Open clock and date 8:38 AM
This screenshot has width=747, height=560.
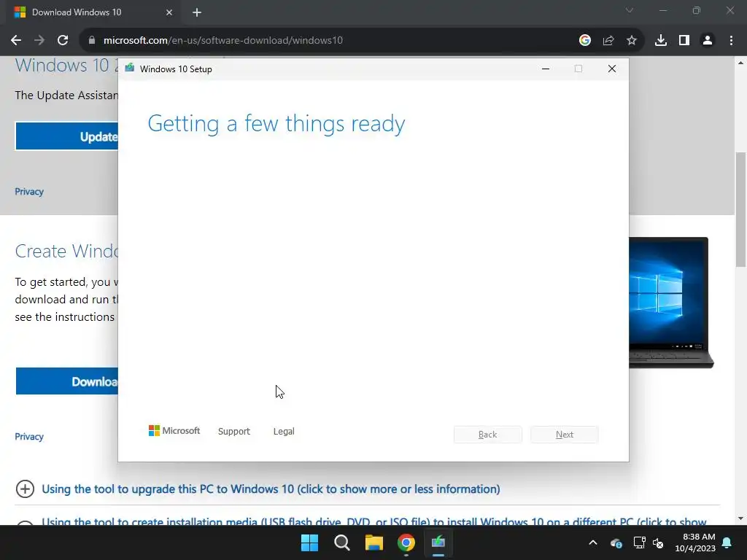click(x=695, y=542)
